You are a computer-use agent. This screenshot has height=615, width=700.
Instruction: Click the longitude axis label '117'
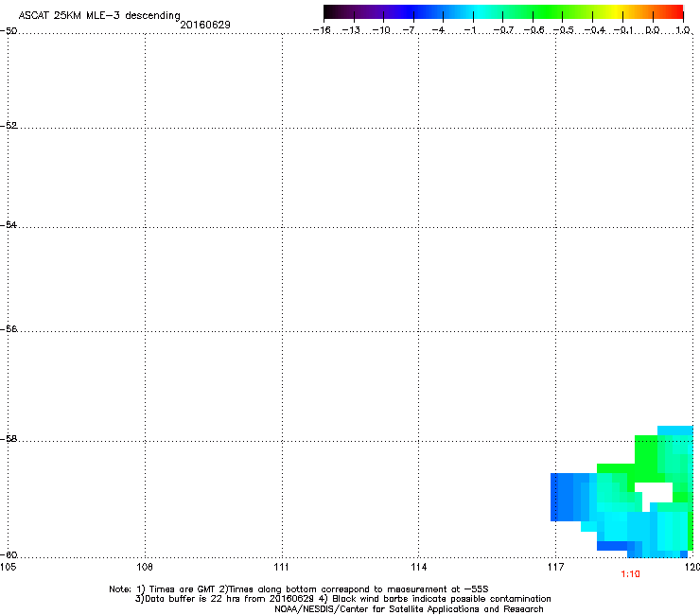555,567
